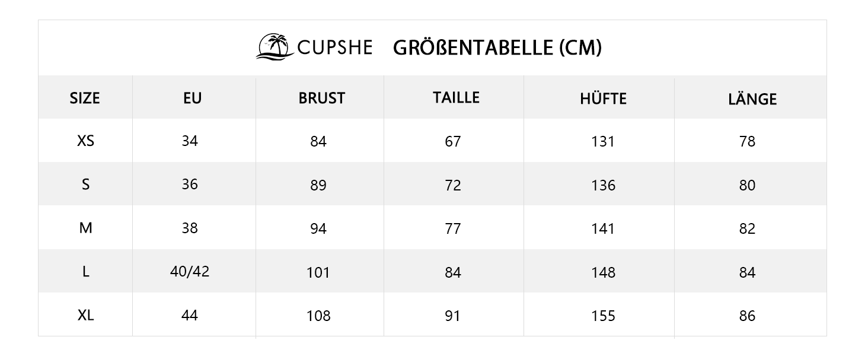Select the HÜFTE column header
868x356 pixels.
point(603,98)
